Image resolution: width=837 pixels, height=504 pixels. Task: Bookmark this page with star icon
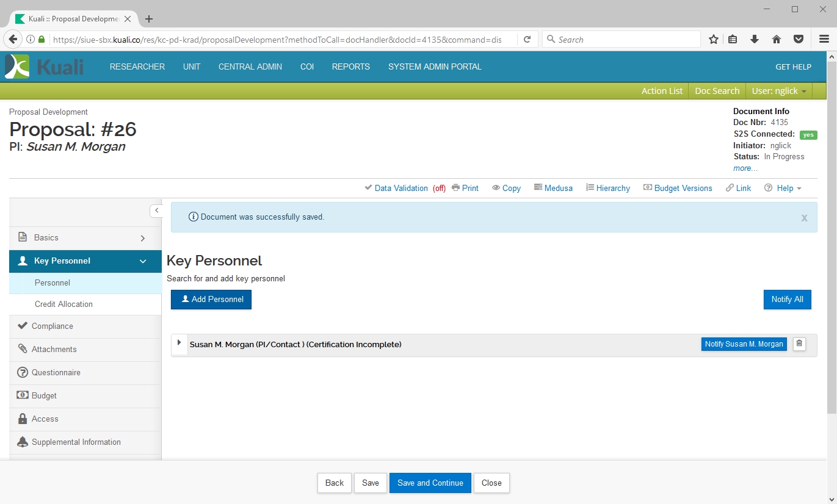click(713, 40)
